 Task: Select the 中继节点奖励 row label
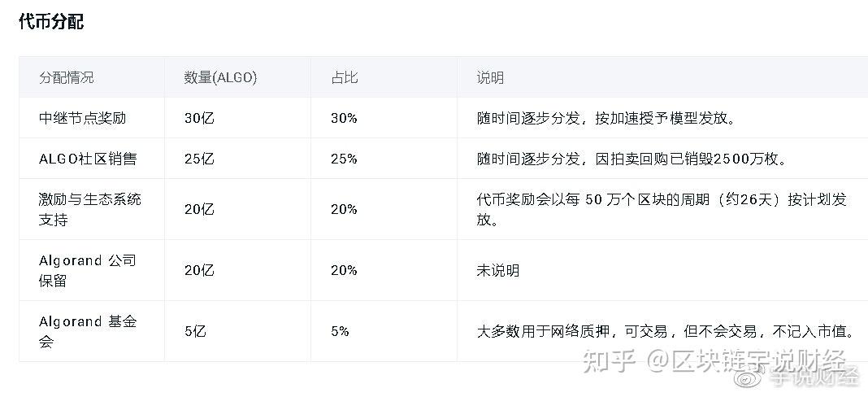(x=82, y=118)
